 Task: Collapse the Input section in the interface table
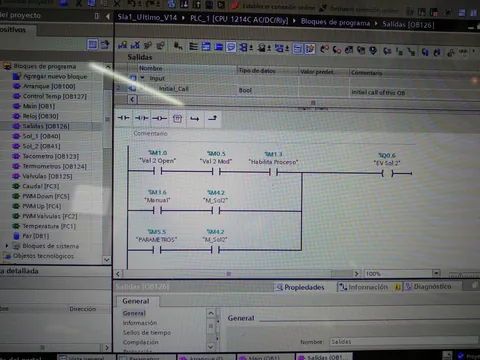pyautogui.click(x=142, y=78)
